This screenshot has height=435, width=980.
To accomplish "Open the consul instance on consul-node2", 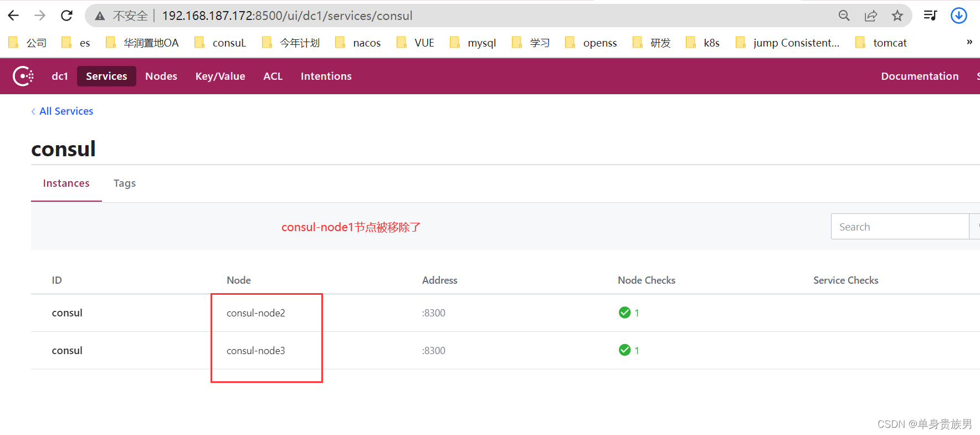I will pyautogui.click(x=67, y=313).
